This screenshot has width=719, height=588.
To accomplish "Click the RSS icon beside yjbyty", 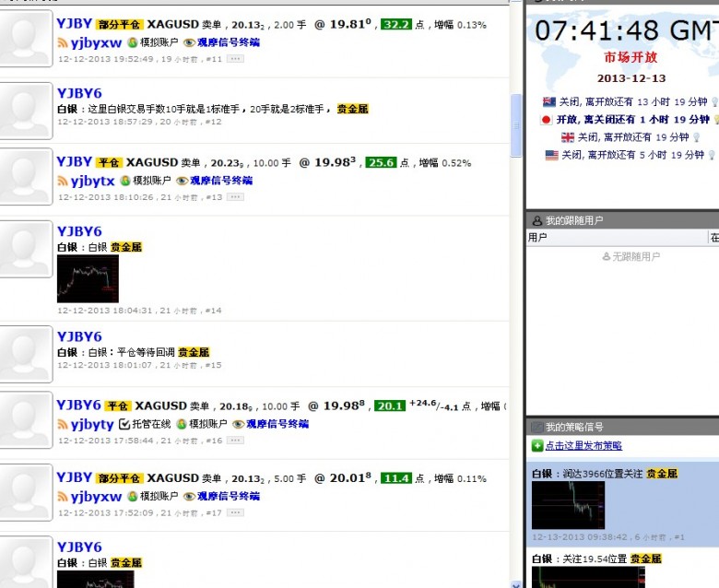I will pyautogui.click(x=63, y=425).
